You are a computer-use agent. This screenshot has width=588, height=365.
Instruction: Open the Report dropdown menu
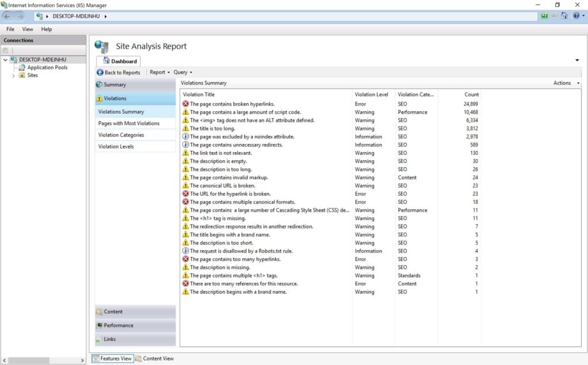(160, 72)
